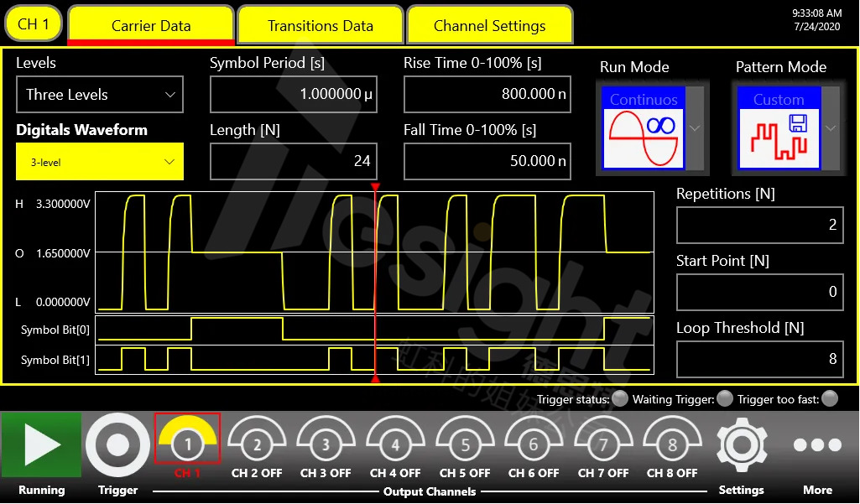The height and width of the screenshot is (504, 860).
Task: Click the More ellipsis icon
Action: tap(816, 445)
